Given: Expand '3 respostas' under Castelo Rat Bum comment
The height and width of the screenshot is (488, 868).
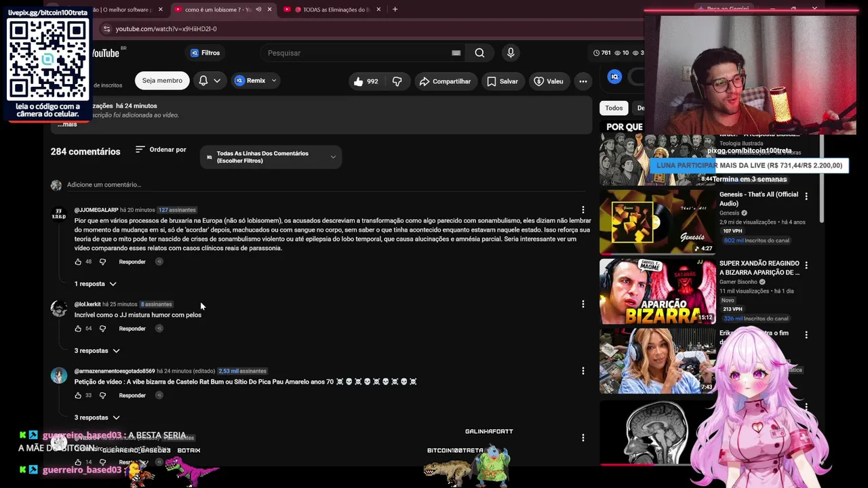Looking at the screenshot, I should point(97,418).
